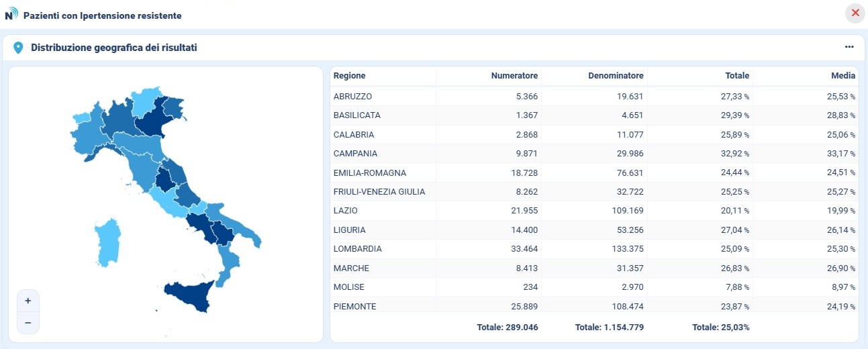Screen dimensions: 868x349
Task: Sort table by Denominatore column header
Action: pyautogui.click(x=616, y=76)
